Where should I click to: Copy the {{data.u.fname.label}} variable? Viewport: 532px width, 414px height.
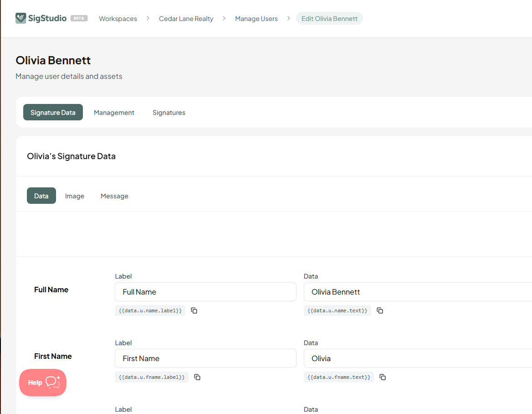coord(197,377)
